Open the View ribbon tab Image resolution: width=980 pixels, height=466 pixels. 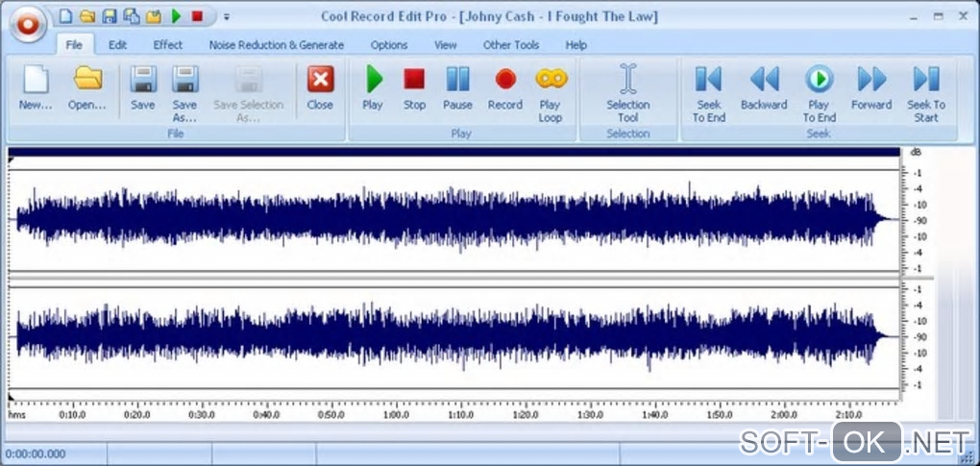446,45
